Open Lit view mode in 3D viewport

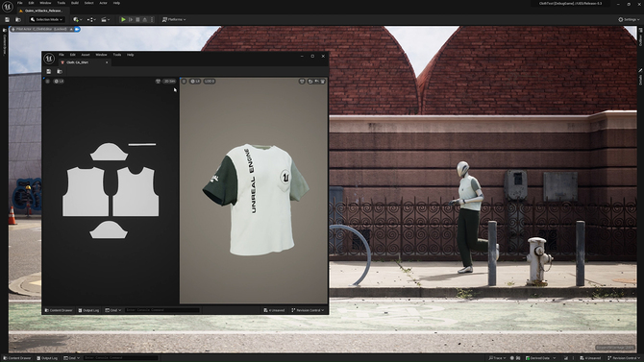[x=195, y=82]
